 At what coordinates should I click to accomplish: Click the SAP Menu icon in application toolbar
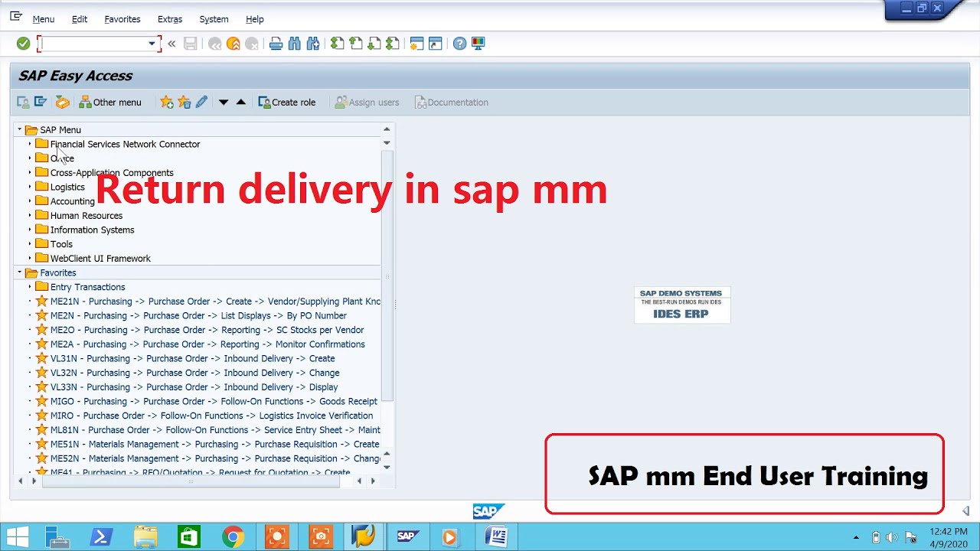coord(41,102)
